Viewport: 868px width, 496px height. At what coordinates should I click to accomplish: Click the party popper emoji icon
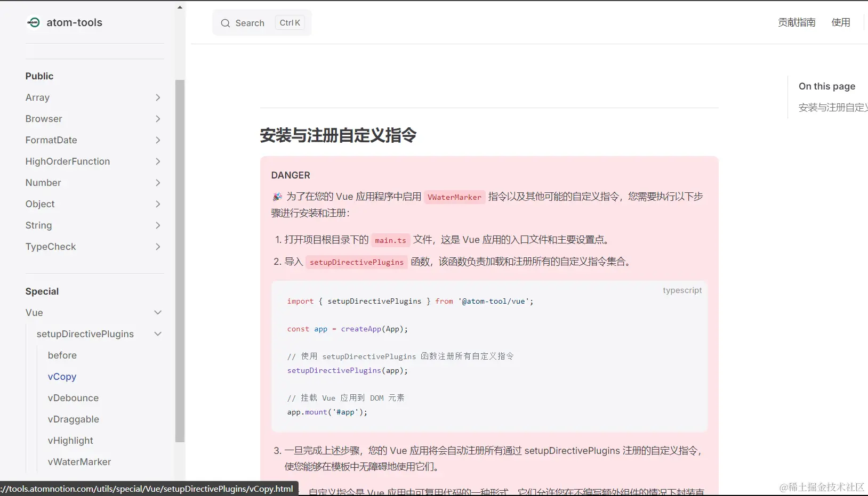pos(277,197)
